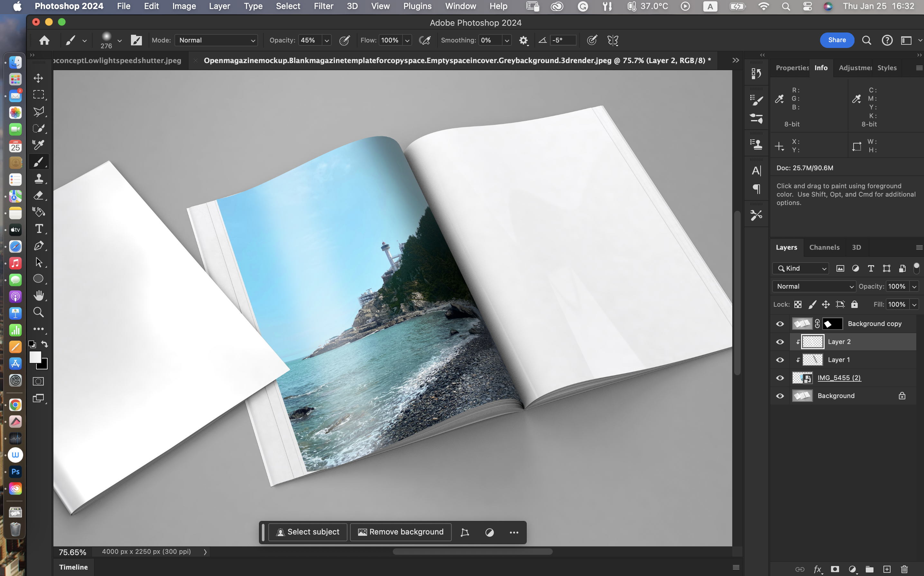Screen dimensions: 924x576
Task: Select the Hand tool
Action: point(39,295)
